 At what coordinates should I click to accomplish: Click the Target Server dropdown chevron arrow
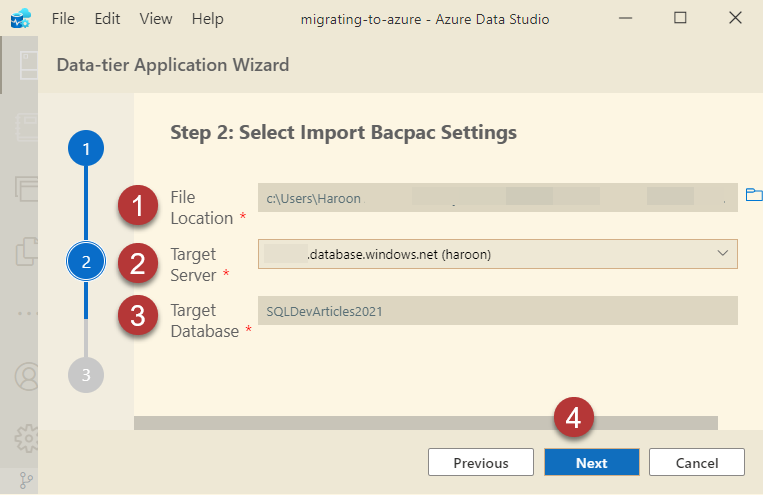tap(723, 254)
